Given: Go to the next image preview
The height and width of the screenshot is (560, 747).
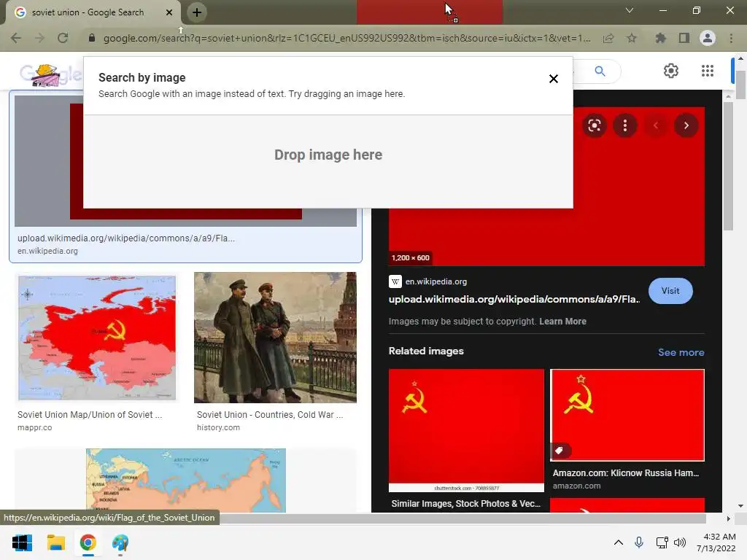Looking at the screenshot, I should [686, 125].
